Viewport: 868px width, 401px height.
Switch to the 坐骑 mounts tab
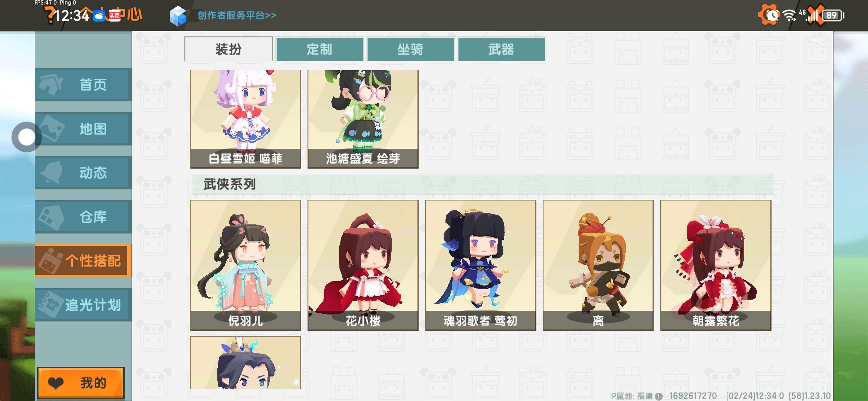point(411,49)
